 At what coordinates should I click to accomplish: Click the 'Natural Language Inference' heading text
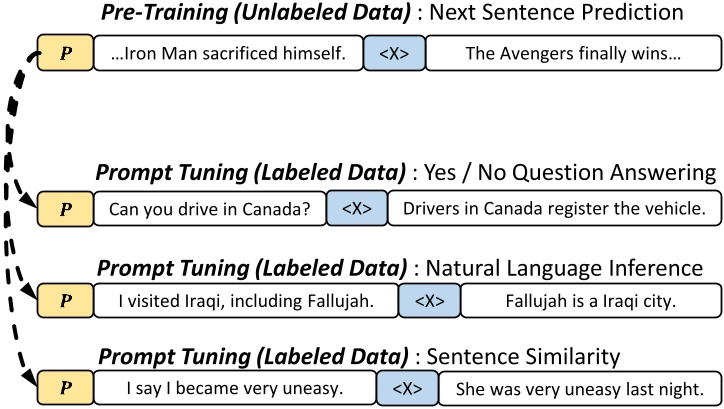coord(566,267)
